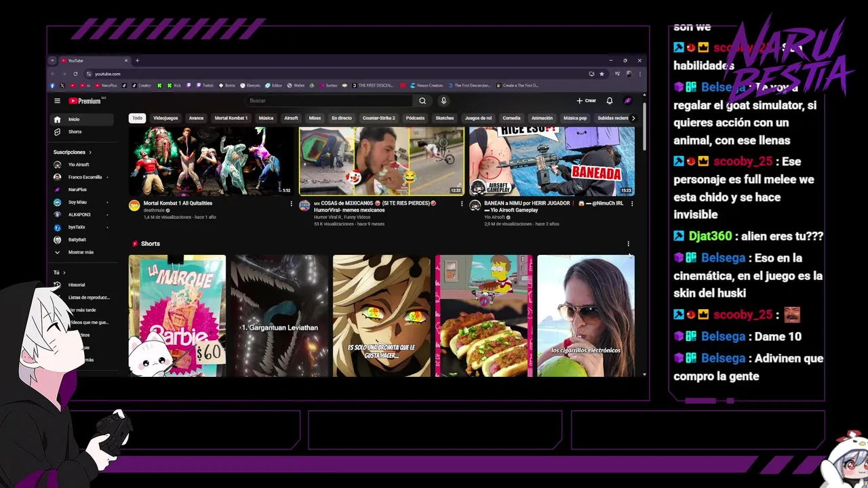Open the Twitch bookmark
The image size is (868, 488).
[x=204, y=85]
